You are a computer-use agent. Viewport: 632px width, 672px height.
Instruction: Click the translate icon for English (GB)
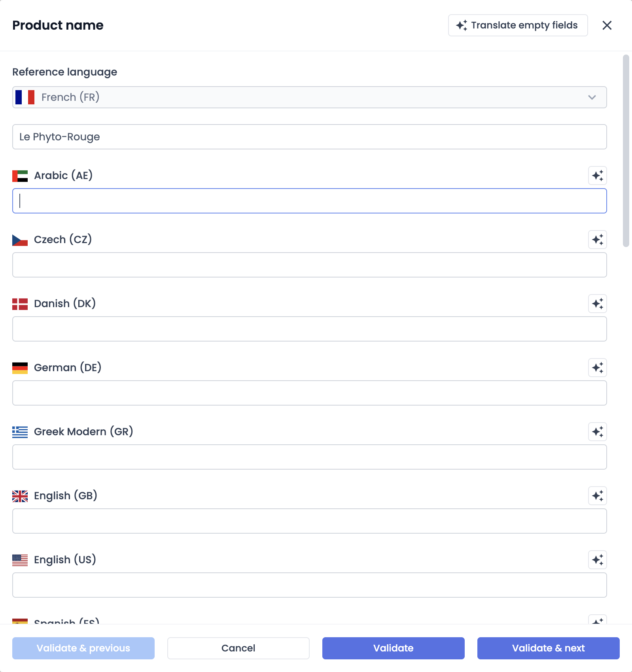[598, 496]
